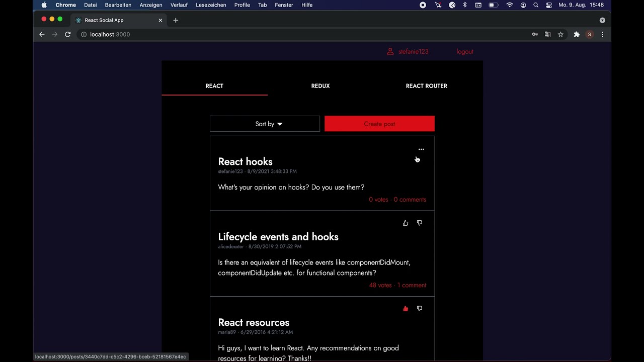
Task: Downvote the Lifecycle events and hooks post
Action: pos(420,223)
